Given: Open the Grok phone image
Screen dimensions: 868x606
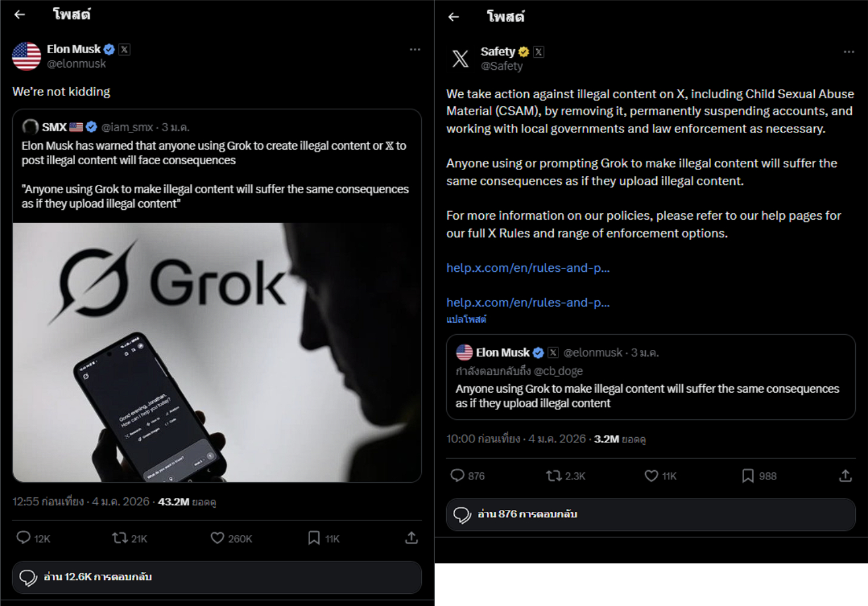Looking at the screenshot, I should click(x=217, y=352).
